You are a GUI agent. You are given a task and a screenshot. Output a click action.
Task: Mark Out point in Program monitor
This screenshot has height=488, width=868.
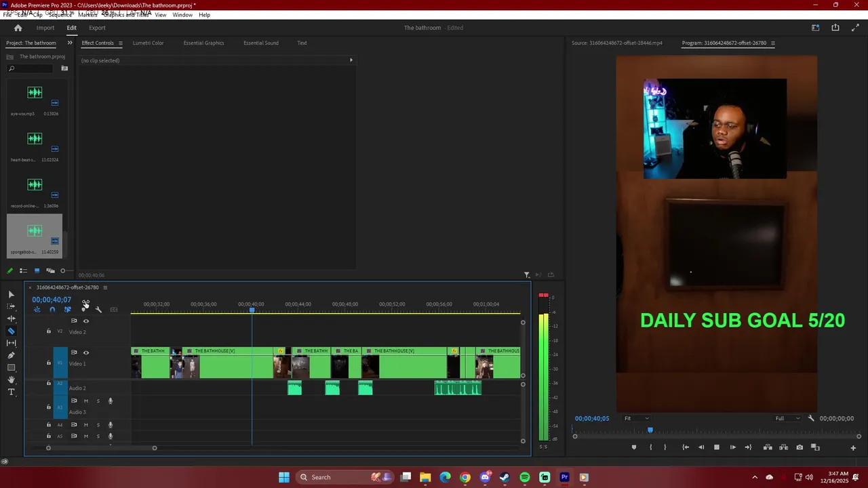[665, 447]
